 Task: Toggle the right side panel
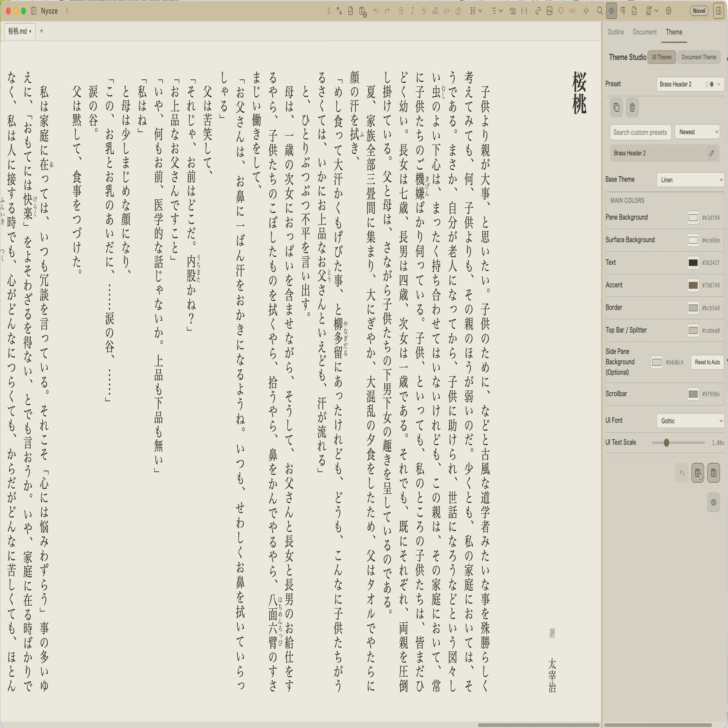tap(718, 11)
